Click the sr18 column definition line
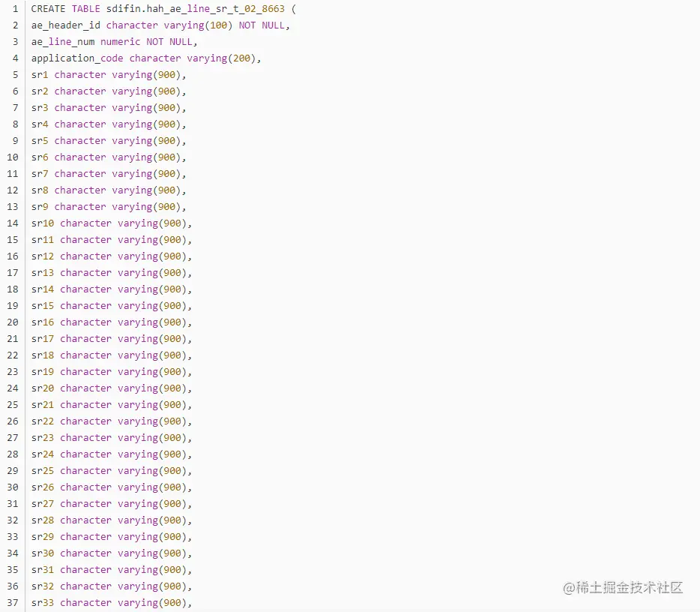Image resolution: width=700 pixels, height=612 pixels. [x=112, y=356]
